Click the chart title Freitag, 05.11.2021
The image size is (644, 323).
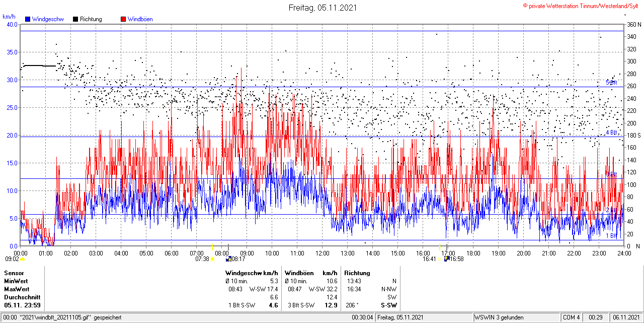pyautogui.click(x=323, y=8)
